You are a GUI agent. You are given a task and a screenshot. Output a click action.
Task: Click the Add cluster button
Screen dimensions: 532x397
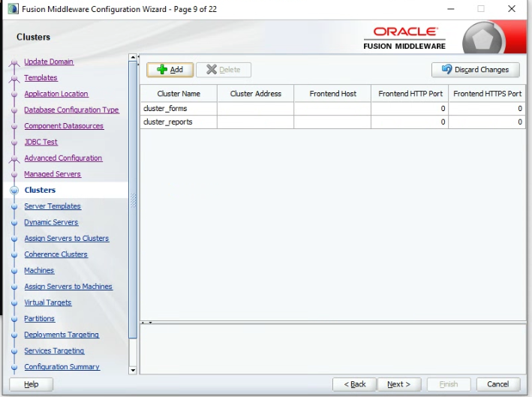pos(170,70)
